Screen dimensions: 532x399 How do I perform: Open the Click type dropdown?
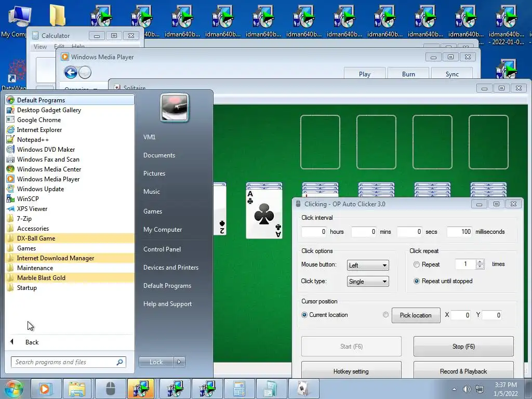coord(368,281)
